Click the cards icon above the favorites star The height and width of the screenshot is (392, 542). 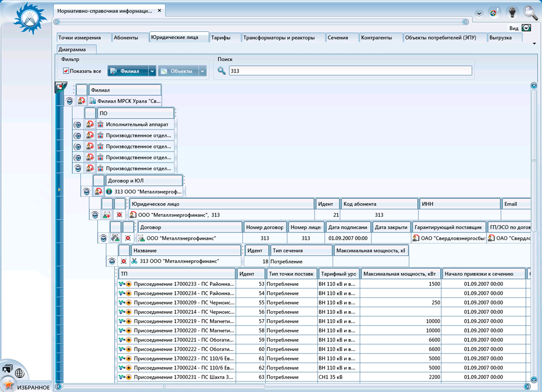tap(7, 369)
